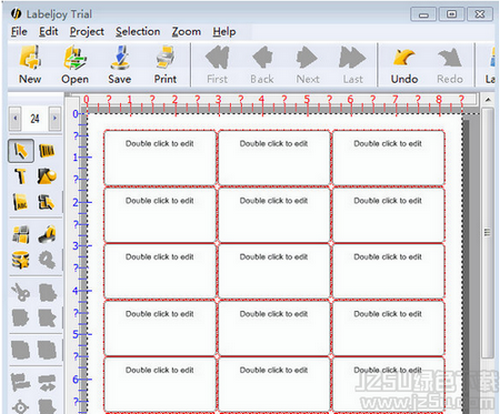Undo the last action
The image size is (500, 414).
404,65
